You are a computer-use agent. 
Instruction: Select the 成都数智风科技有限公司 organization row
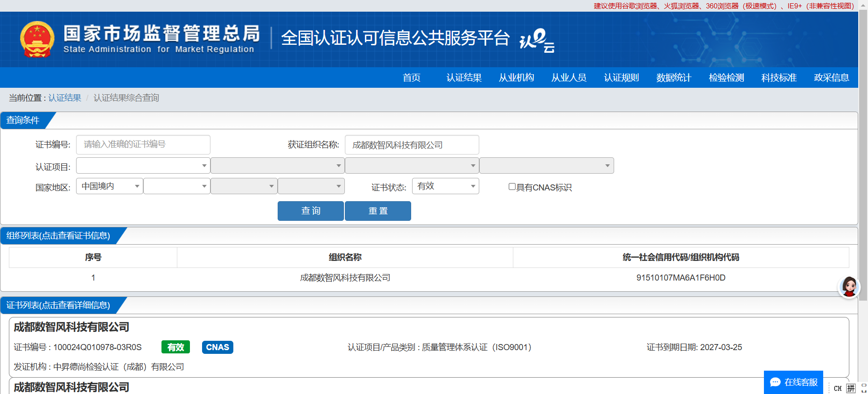345,278
